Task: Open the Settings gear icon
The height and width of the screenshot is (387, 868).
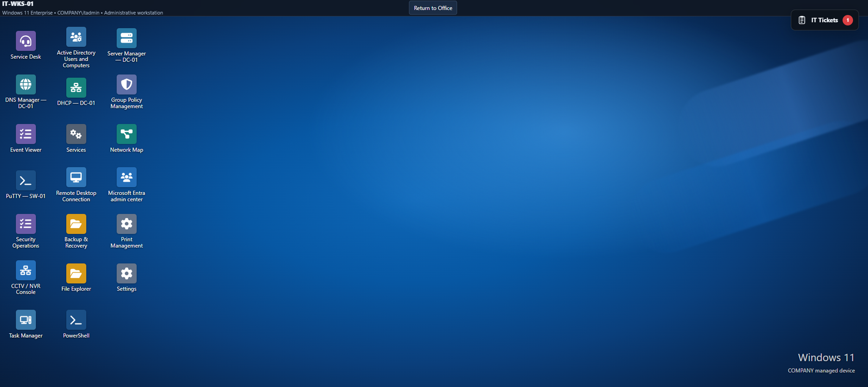Action: [126, 274]
